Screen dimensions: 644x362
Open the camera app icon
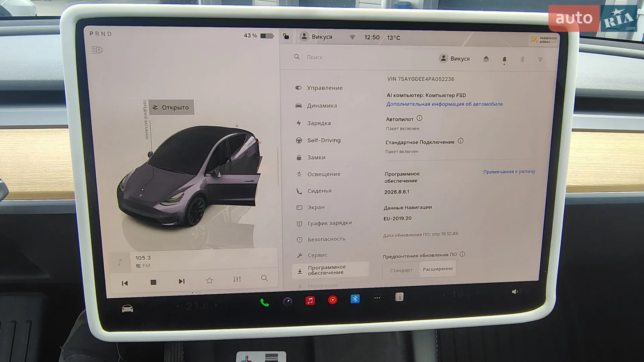point(287,302)
